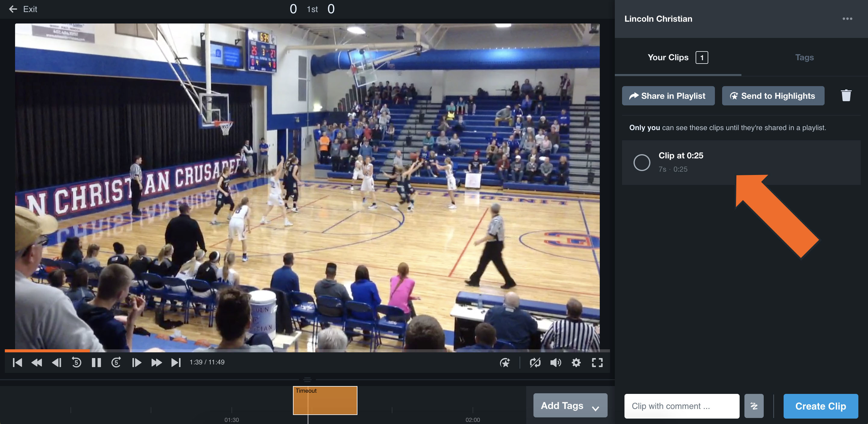Open the highlight star control in the player
868x424 pixels.
point(505,362)
